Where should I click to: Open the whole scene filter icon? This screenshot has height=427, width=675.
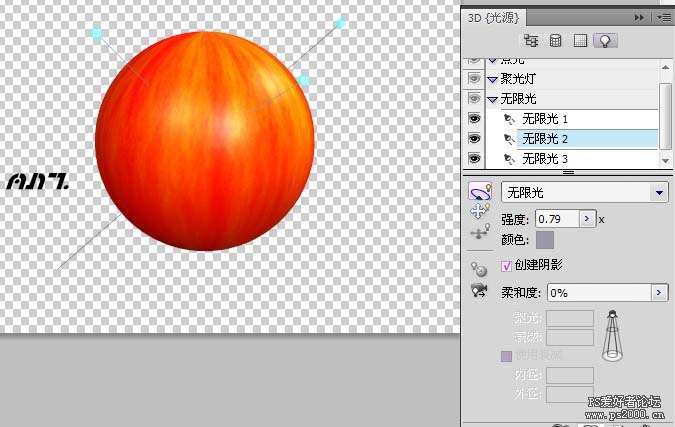[x=531, y=41]
